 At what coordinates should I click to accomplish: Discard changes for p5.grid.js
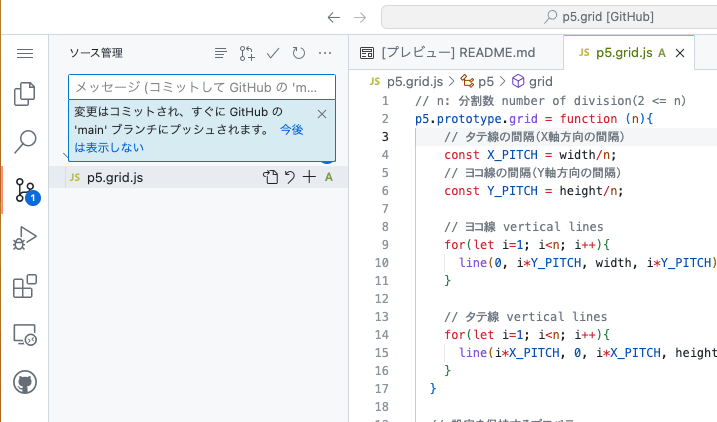290,177
